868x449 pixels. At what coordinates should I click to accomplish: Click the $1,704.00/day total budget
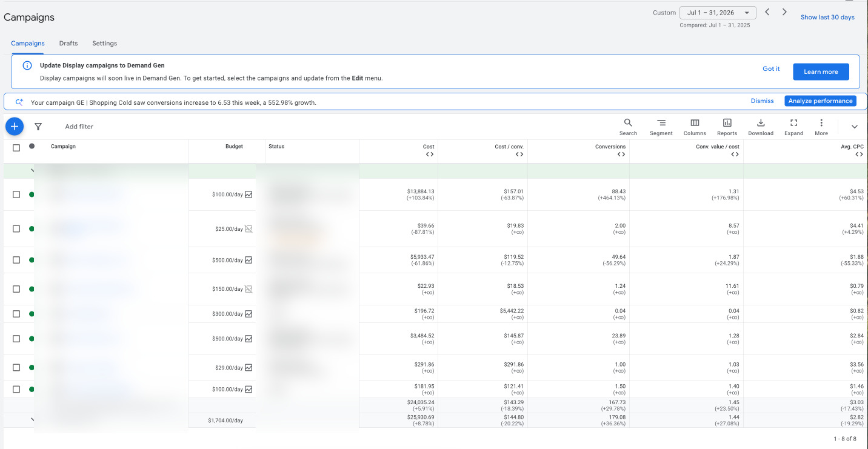[x=225, y=421]
